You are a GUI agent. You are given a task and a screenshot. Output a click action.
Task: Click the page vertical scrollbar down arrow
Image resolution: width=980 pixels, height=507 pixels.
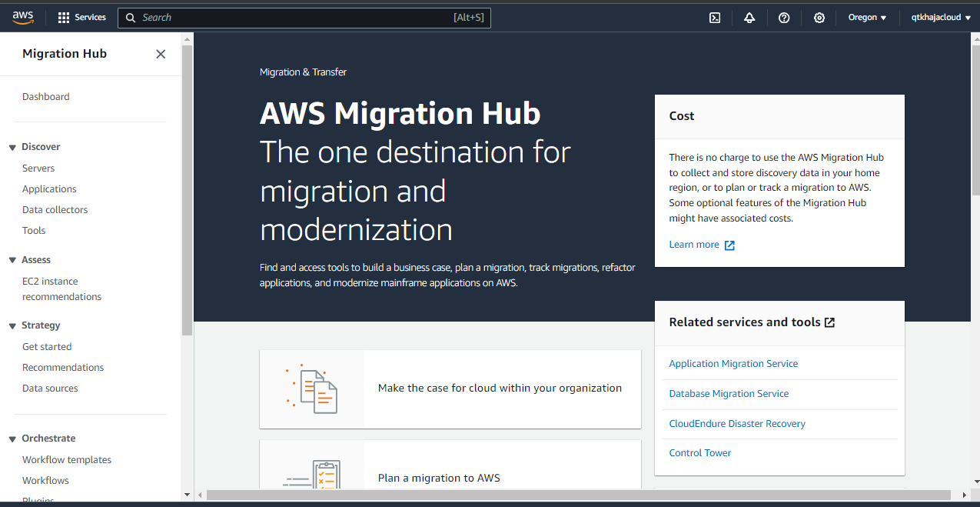click(975, 483)
